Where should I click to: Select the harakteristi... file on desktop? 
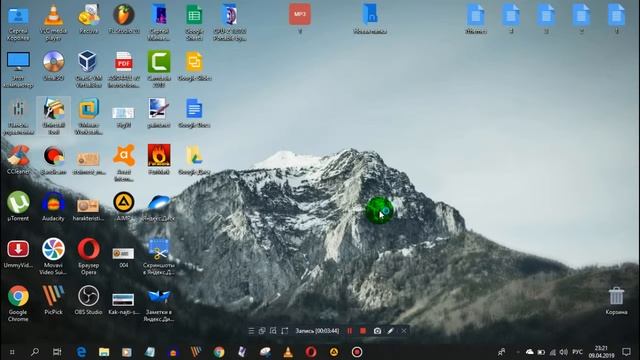coord(88,209)
